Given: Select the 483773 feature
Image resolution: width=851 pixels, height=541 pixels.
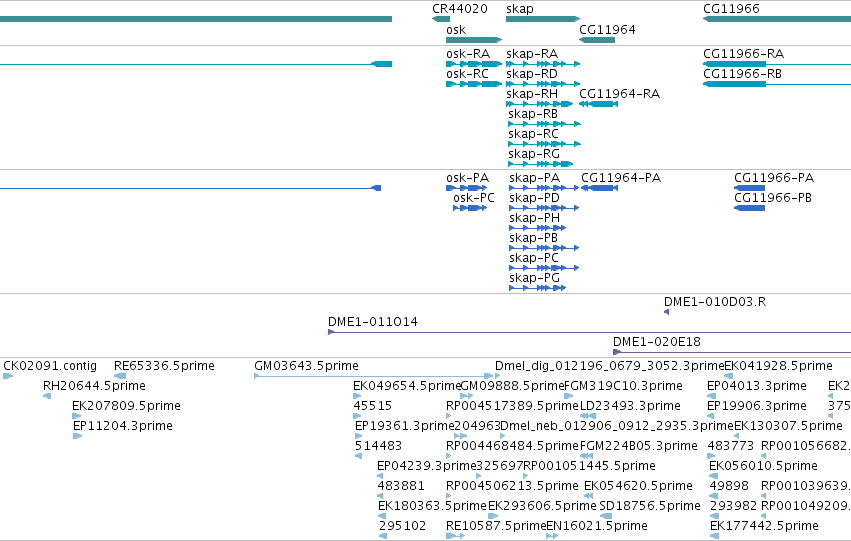Looking at the screenshot, I should tap(712, 456).
